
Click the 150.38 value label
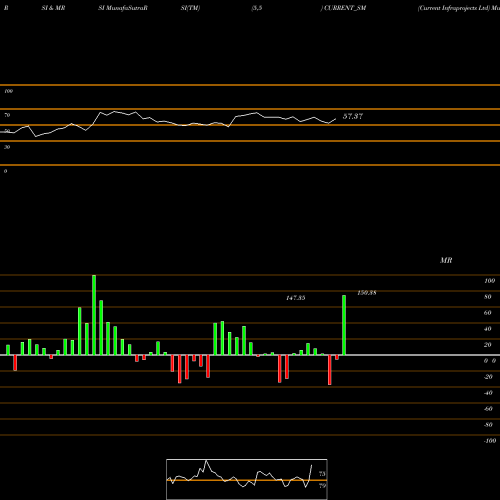click(x=367, y=293)
